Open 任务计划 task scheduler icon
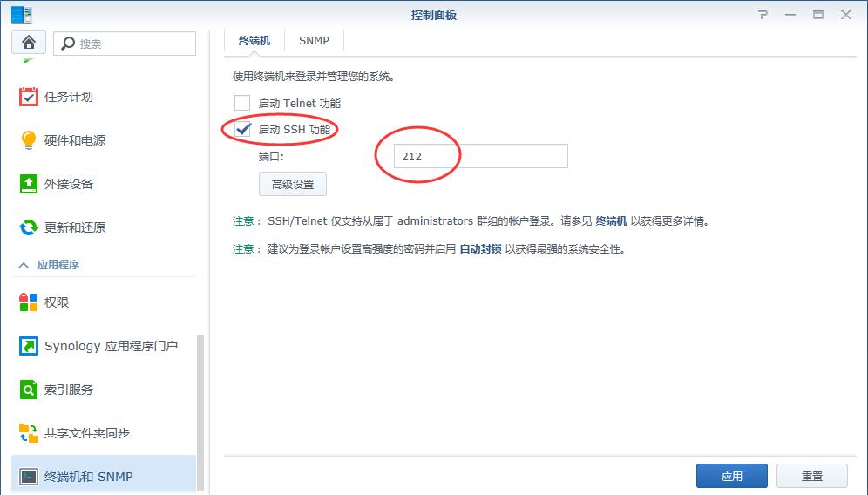This screenshot has width=868, height=495. (x=29, y=97)
